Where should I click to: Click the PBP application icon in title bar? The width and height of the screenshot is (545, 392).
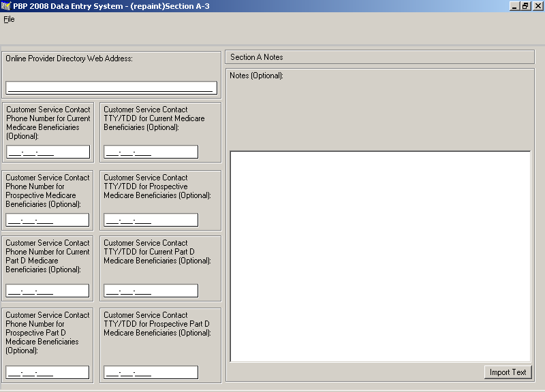[6, 6]
